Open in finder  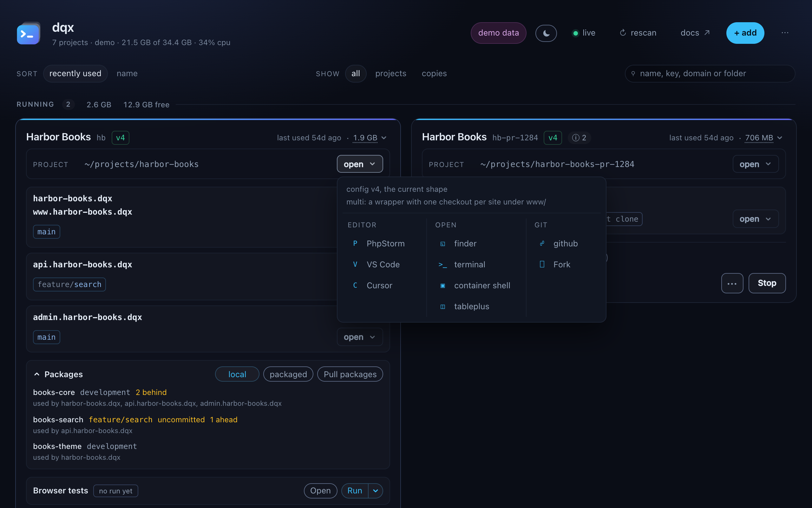click(x=465, y=244)
